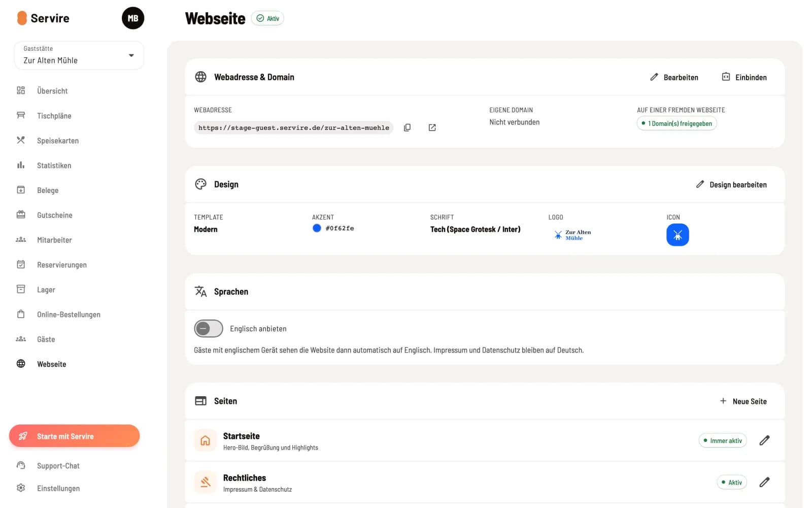Open Reservierungen in sidebar

[61, 265]
